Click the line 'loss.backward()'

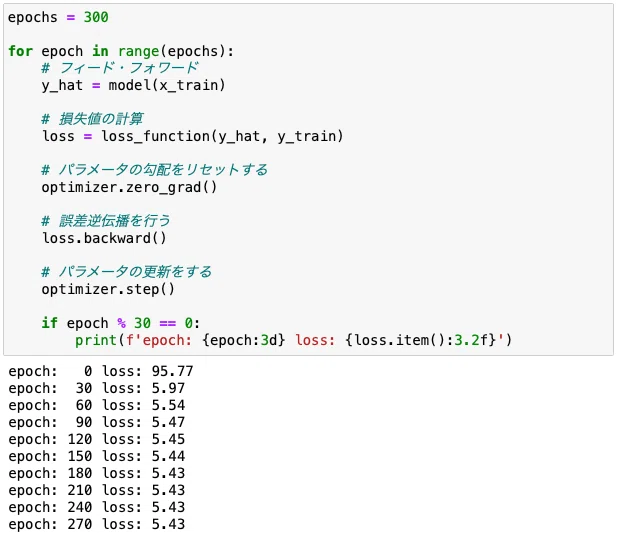point(104,238)
